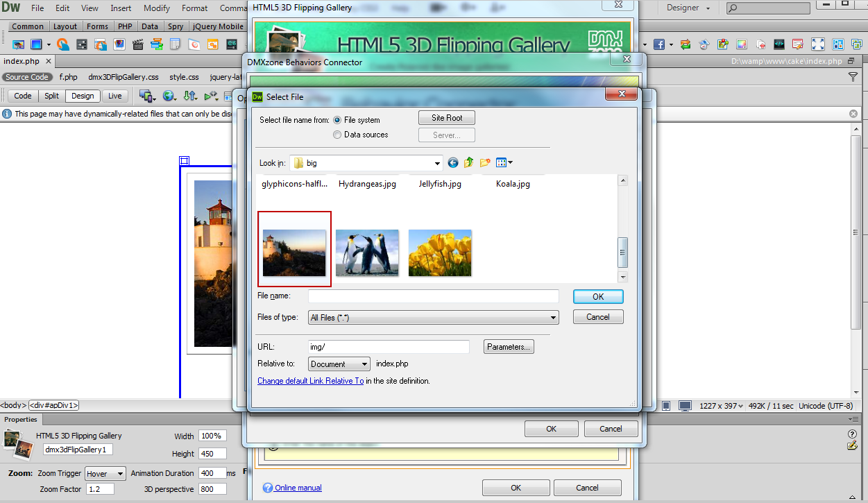868x503 pixels.
Task: Click the orange hand-pointer circle icon in Common toolbar
Action: [63, 44]
